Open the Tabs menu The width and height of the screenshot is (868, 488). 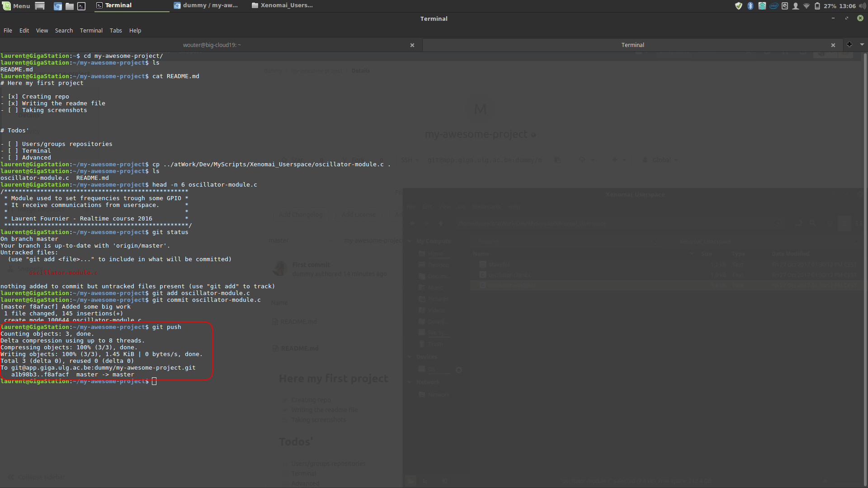[x=116, y=30]
